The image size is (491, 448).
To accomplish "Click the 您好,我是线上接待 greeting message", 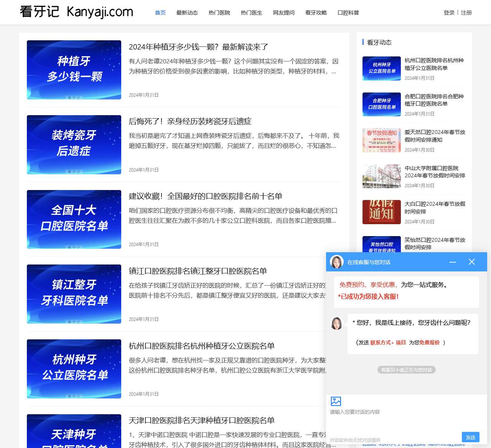I will click(x=412, y=322).
